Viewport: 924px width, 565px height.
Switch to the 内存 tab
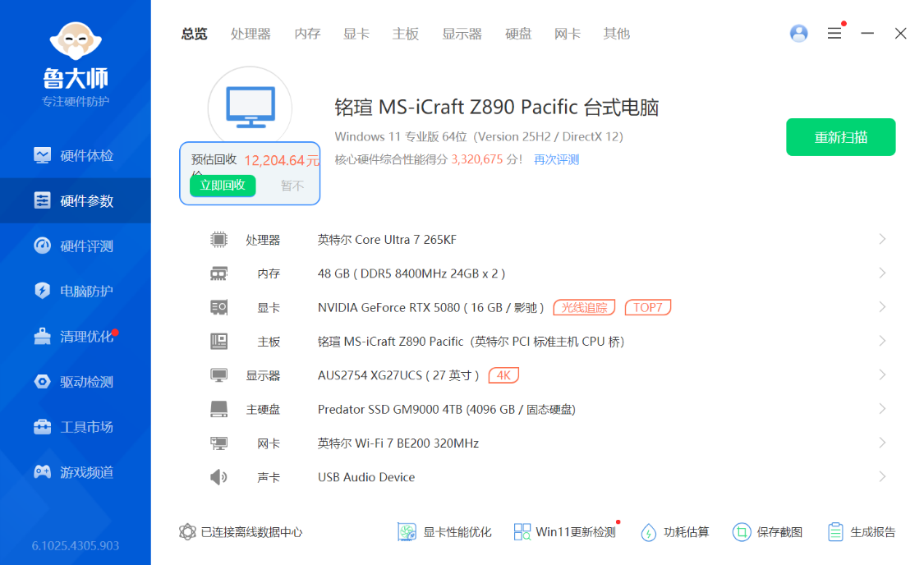pos(307,34)
